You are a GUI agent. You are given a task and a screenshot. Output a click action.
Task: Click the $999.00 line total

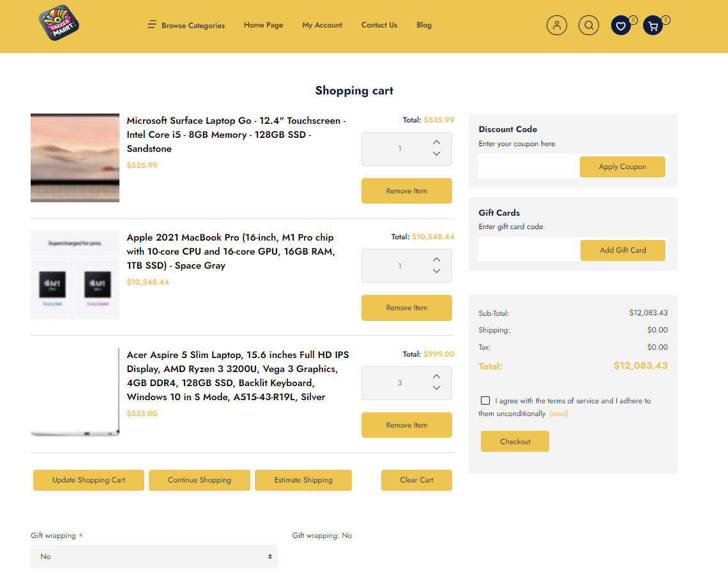439,354
